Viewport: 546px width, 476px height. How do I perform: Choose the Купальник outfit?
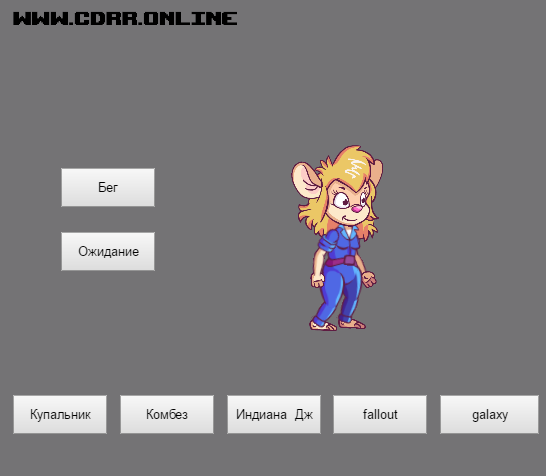point(60,414)
